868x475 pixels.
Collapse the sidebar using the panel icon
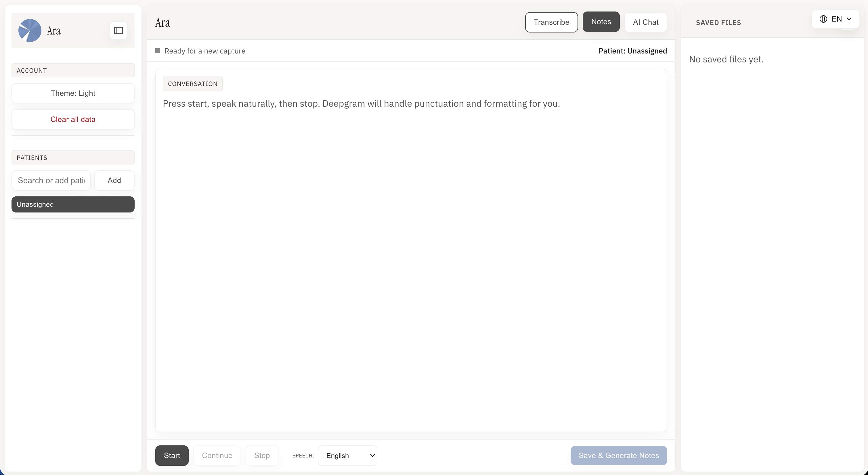[x=118, y=31]
